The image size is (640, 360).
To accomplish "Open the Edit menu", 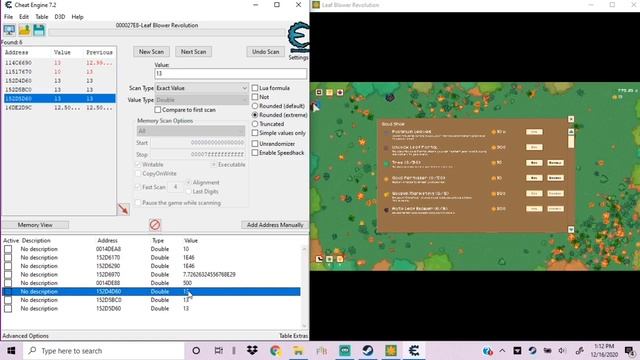I will click(x=24, y=17).
